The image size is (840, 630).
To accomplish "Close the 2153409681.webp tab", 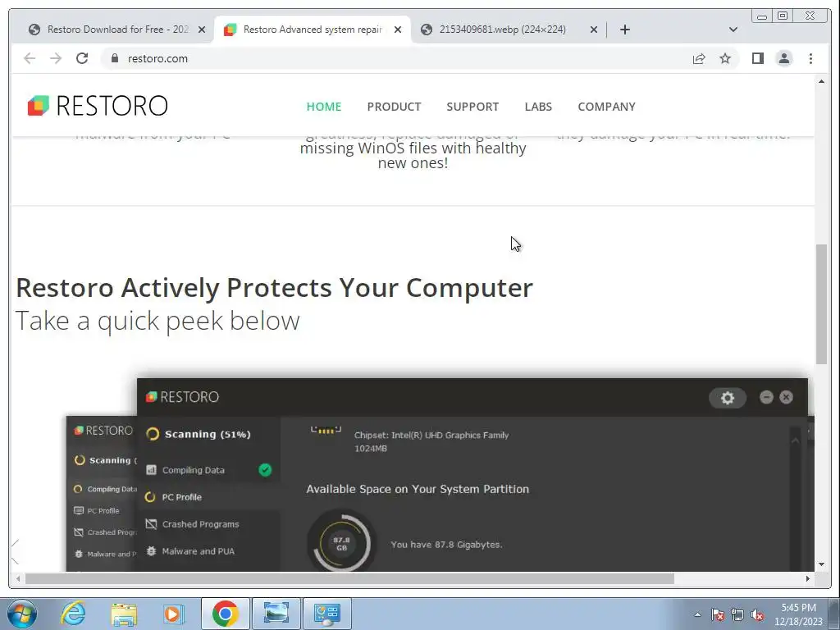I will click(594, 30).
